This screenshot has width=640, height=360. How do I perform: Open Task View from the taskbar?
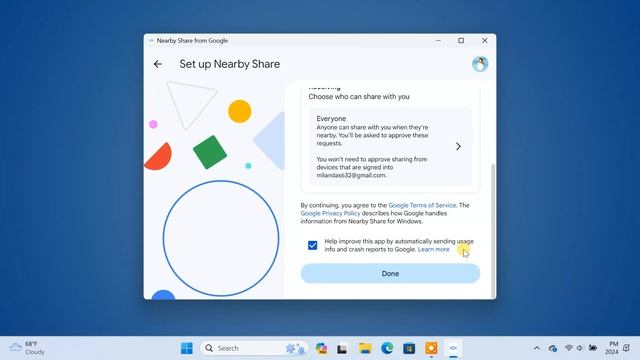[342, 348]
